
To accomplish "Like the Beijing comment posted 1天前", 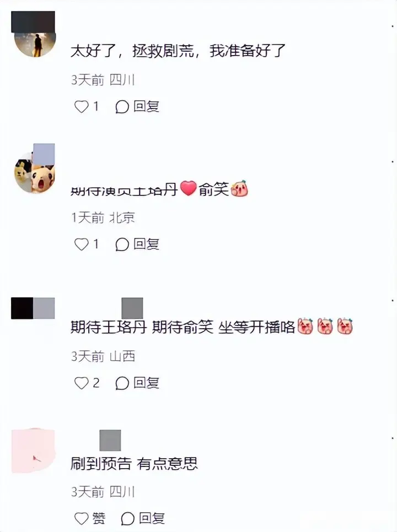I will click(x=82, y=245).
